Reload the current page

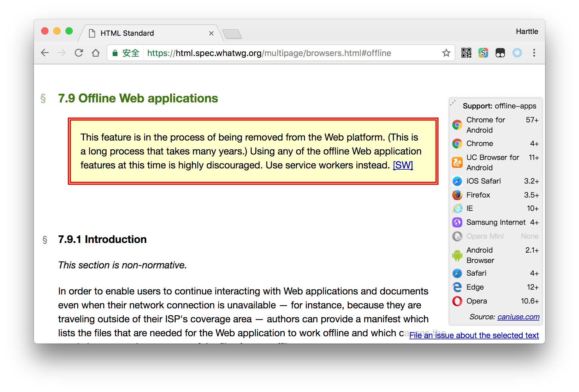78,53
